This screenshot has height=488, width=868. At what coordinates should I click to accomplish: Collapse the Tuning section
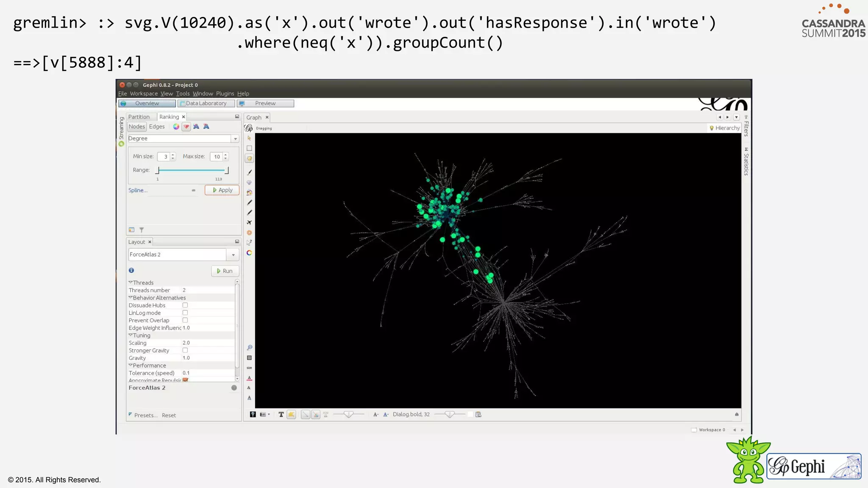[x=131, y=335]
